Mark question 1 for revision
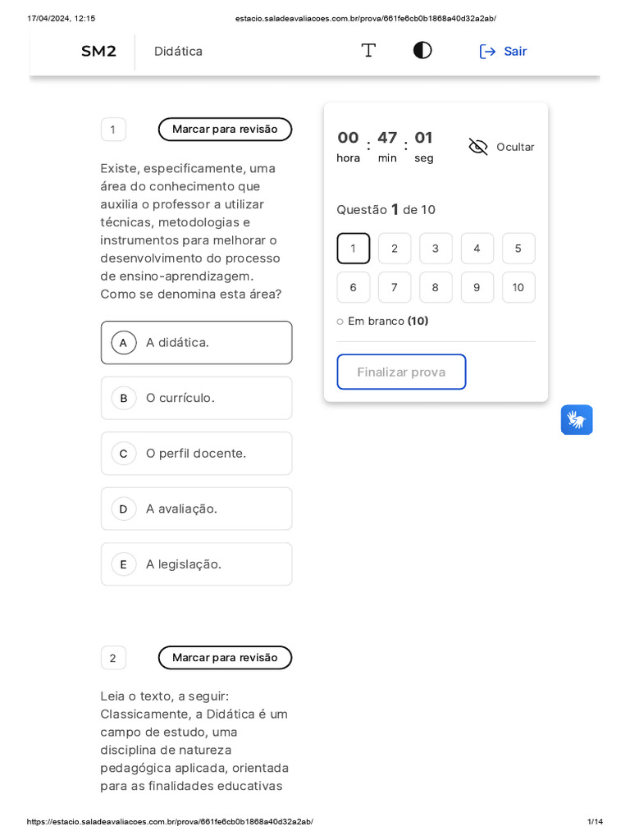 click(x=225, y=130)
